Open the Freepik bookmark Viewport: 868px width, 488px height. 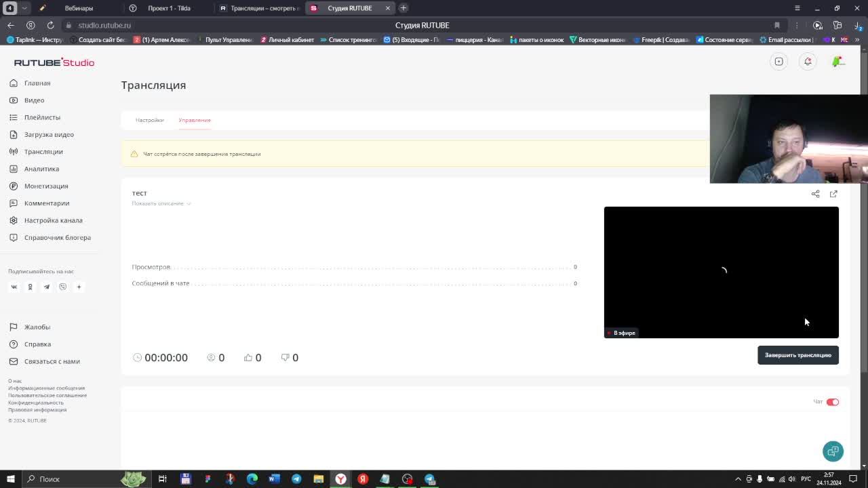[x=662, y=40]
